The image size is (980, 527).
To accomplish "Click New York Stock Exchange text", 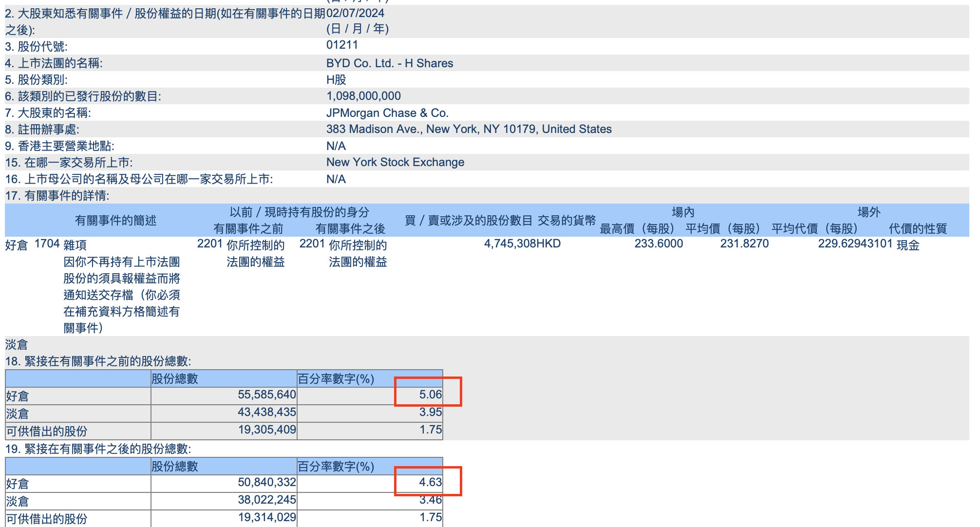I will (x=395, y=162).
